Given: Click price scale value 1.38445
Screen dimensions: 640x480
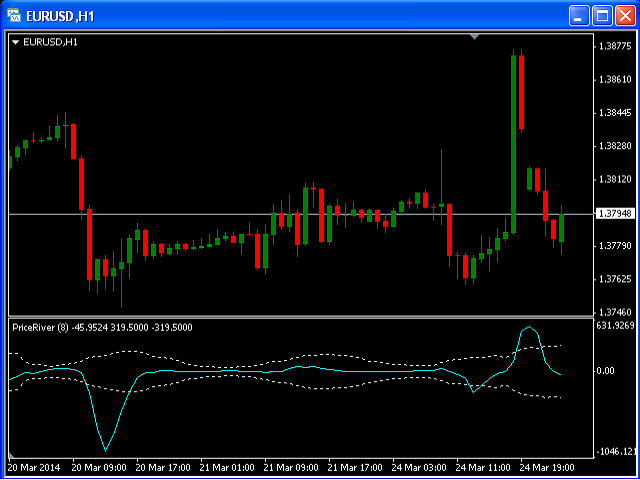Looking at the screenshot, I should tap(615, 113).
